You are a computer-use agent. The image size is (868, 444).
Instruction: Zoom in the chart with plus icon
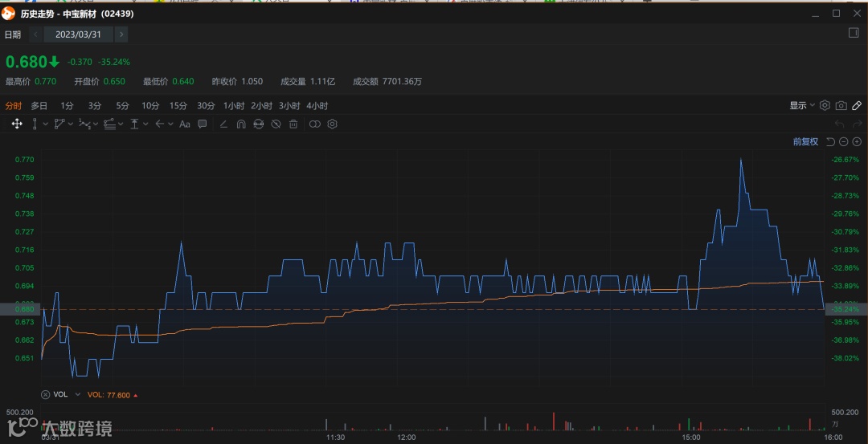[x=857, y=142]
